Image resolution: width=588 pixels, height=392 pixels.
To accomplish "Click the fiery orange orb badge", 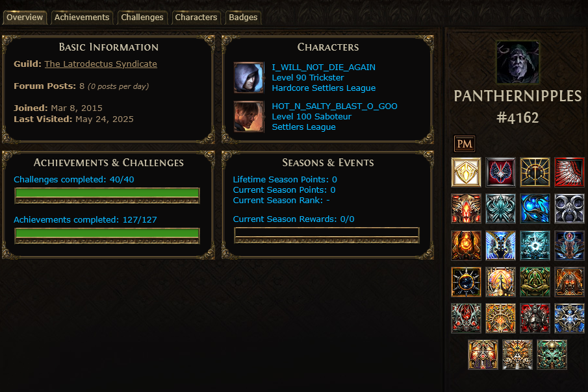I will [x=466, y=246].
